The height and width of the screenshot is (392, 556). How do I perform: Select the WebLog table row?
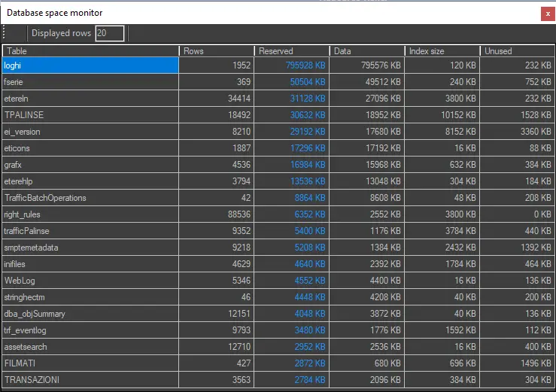[x=90, y=281]
